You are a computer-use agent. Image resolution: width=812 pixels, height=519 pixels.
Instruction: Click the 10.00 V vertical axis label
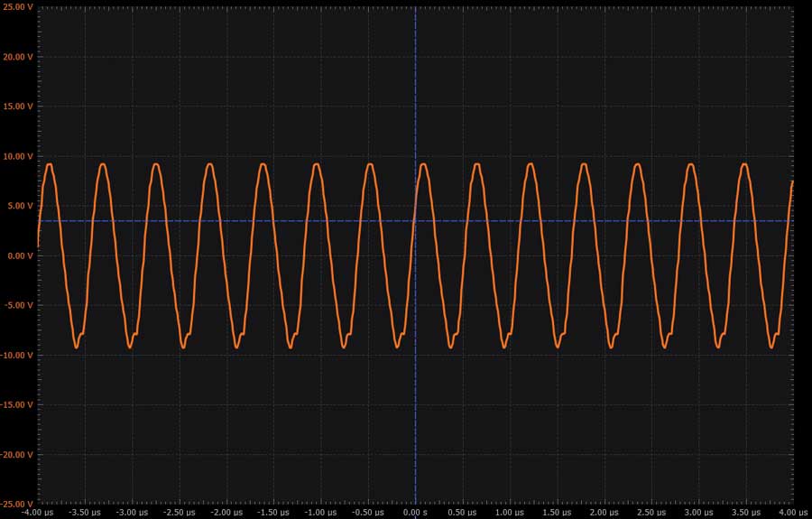tap(17, 156)
